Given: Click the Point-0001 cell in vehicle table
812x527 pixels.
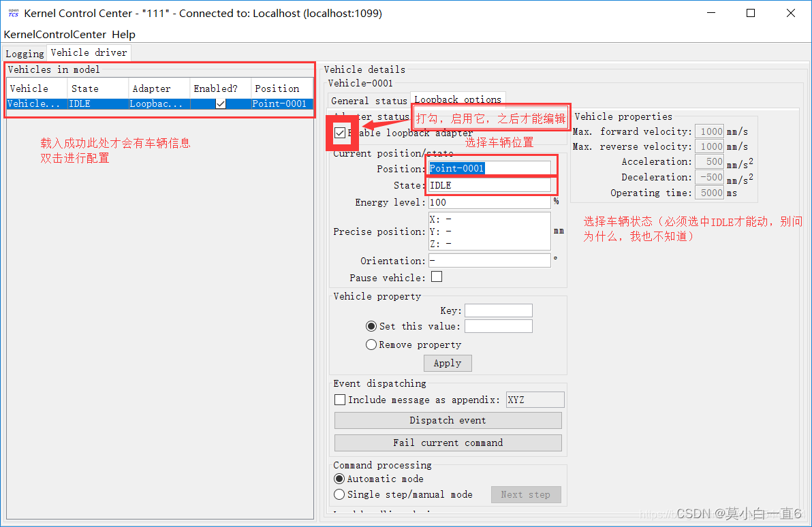Looking at the screenshot, I should (282, 103).
